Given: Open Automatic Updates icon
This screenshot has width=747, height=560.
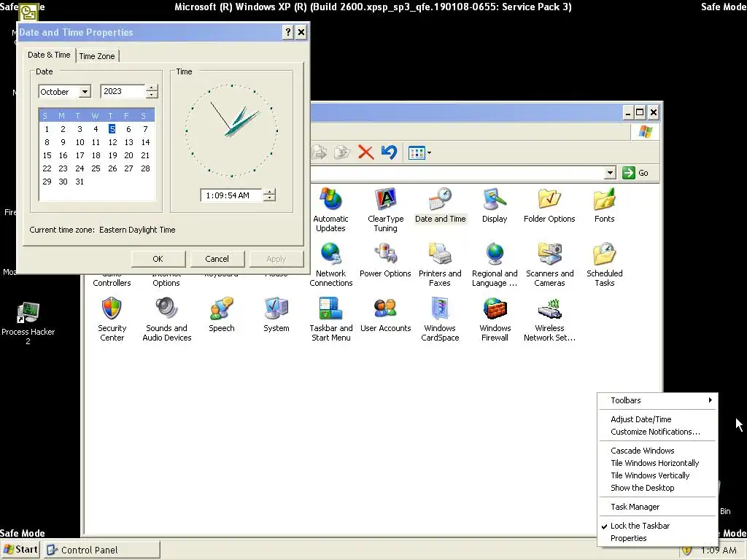Looking at the screenshot, I should pyautogui.click(x=330, y=209).
